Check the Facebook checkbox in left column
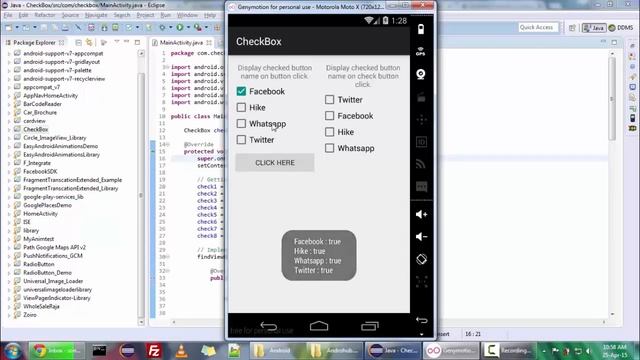This screenshot has width=640, height=360. tap(241, 91)
